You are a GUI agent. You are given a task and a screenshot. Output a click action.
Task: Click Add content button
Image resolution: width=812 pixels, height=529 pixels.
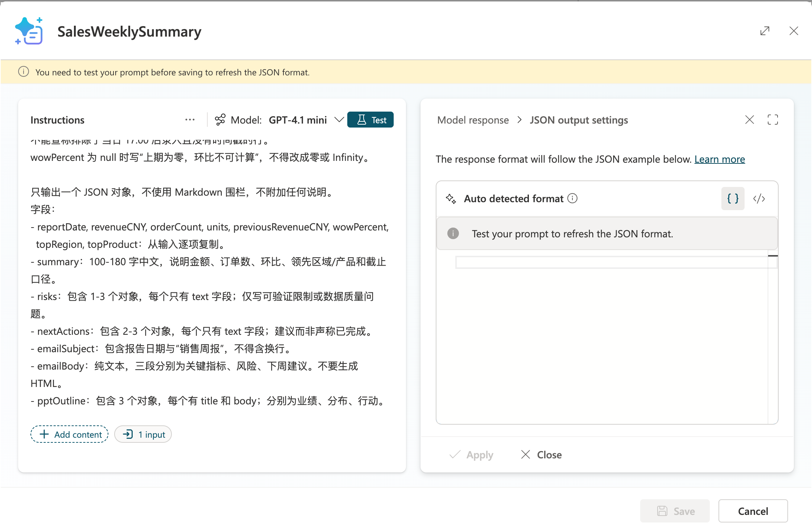[x=69, y=434]
